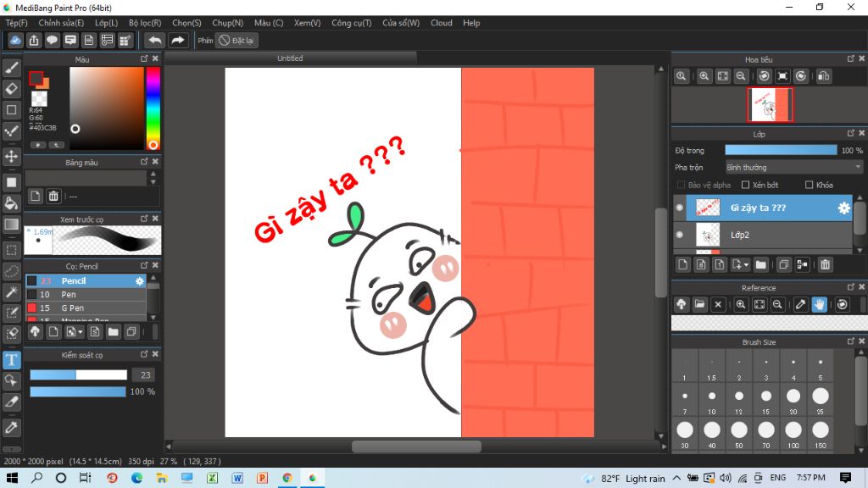Open Word from the Windows taskbar
Screen dimensions: 868x488
[237, 478]
